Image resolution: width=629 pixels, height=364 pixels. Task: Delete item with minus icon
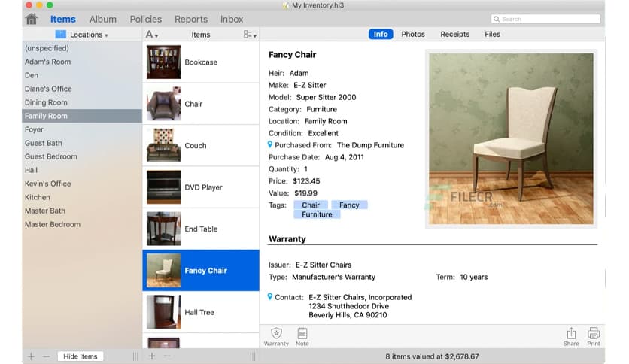(x=167, y=356)
